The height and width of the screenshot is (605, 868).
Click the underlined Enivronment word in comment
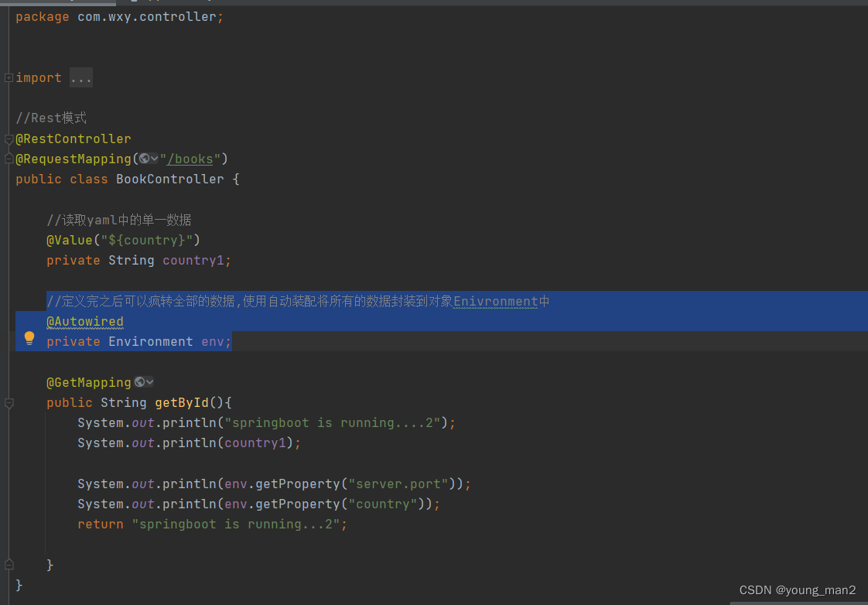click(x=495, y=301)
